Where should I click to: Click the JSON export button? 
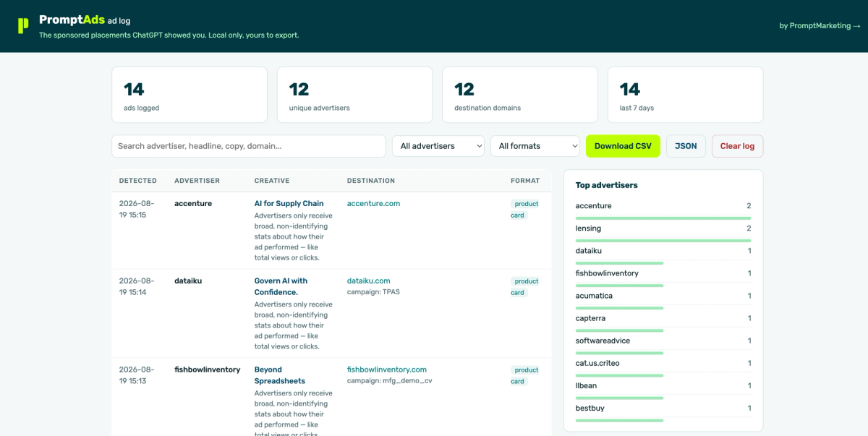click(686, 146)
